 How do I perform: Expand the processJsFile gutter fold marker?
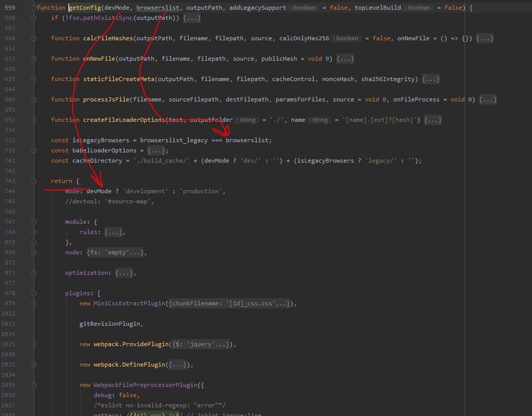(x=34, y=99)
